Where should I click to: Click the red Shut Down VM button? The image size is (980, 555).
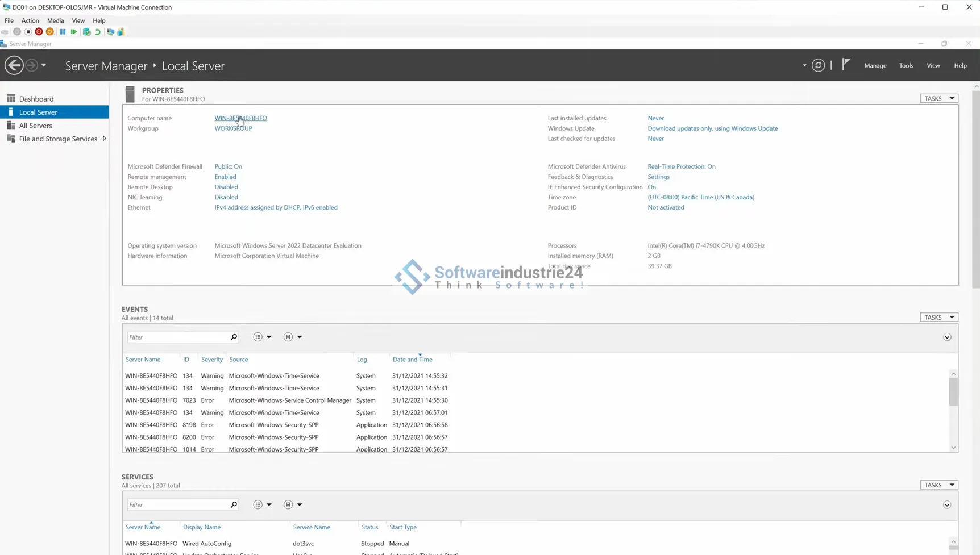click(39, 32)
